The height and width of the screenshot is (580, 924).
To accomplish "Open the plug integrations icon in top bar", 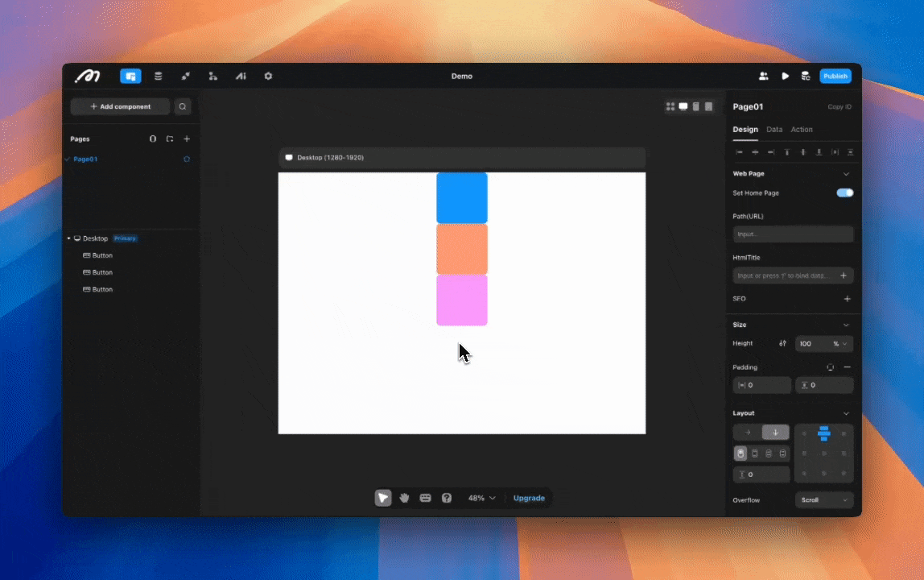I will pyautogui.click(x=186, y=76).
